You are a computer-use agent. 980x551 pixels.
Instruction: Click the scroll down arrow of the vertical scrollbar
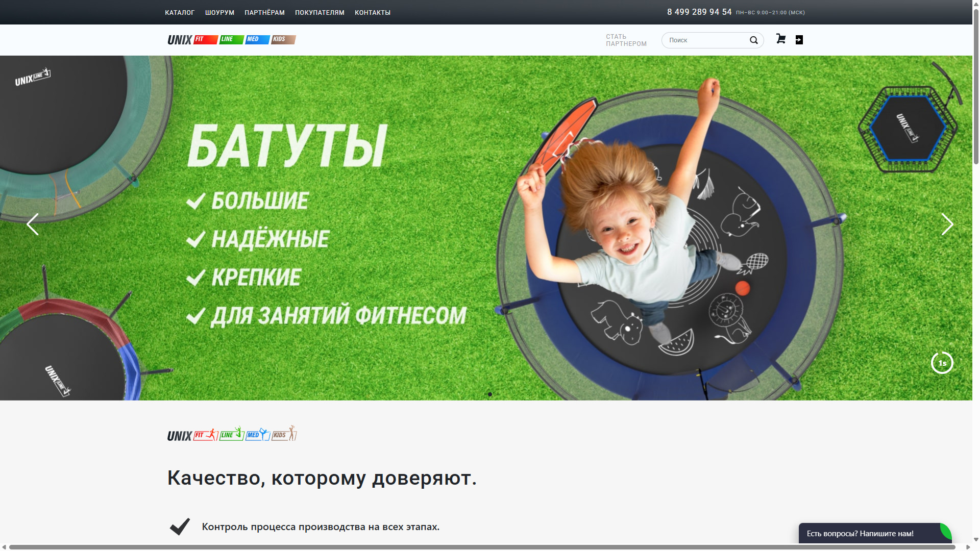pos(976,539)
